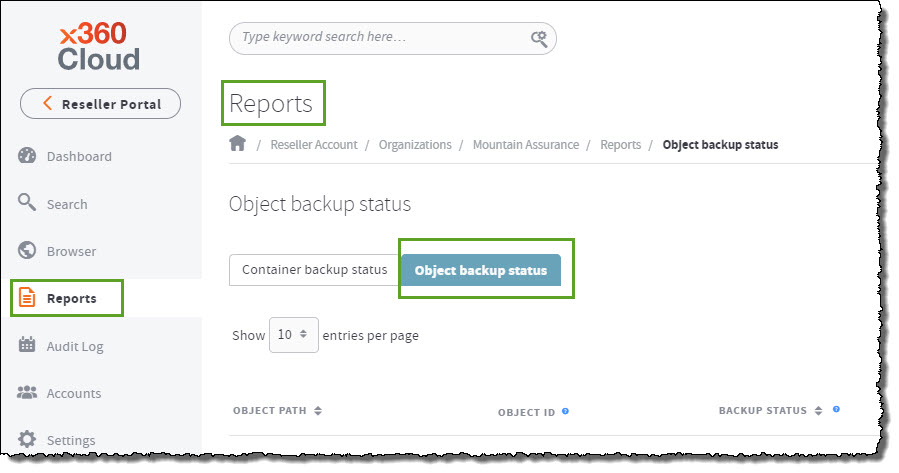This screenshot has width=899, height=473.
Task: Click the advanced search magnifier icon
Action: [x=539, y=38]
